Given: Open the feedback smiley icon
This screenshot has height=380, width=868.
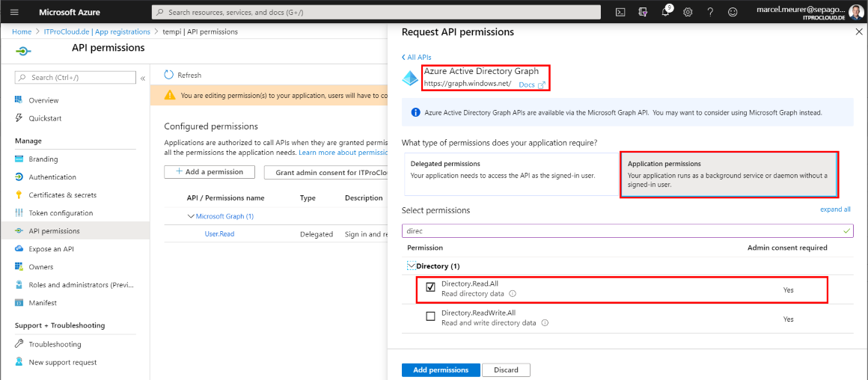Looking at the screenshot, I should [x=733, y=12].
